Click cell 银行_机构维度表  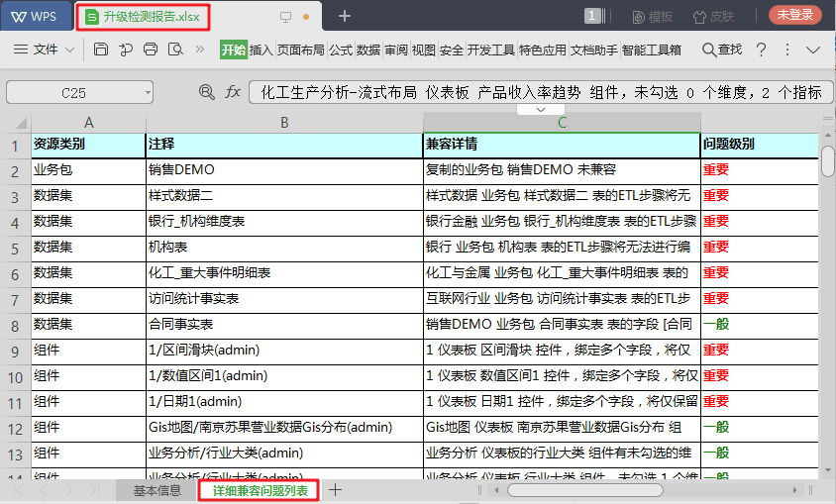pyautogui.click(x=284, y=223)
